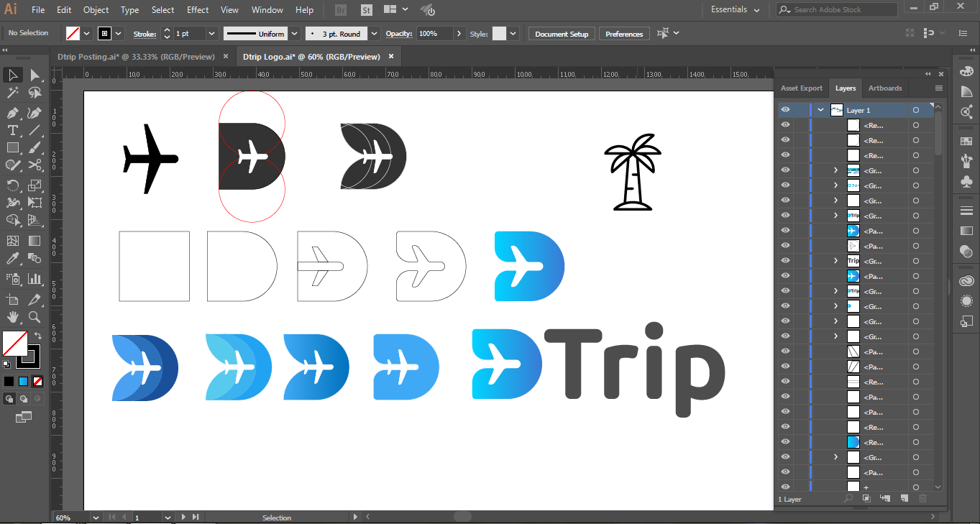This screenshot has width=980, height=524.
Task: Open the Opacity value dropdown arrow
Action: point(459,34)
